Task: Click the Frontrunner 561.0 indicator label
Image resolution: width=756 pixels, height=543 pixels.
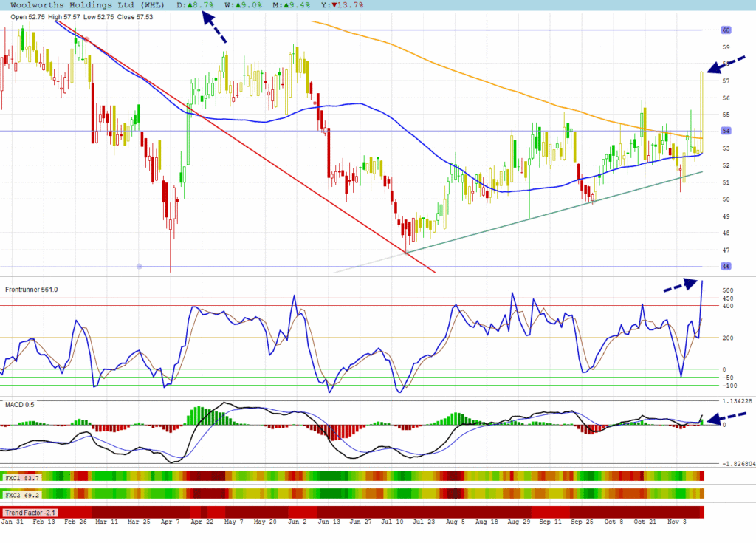Action: pyautogui.click(x=31, y=290)
